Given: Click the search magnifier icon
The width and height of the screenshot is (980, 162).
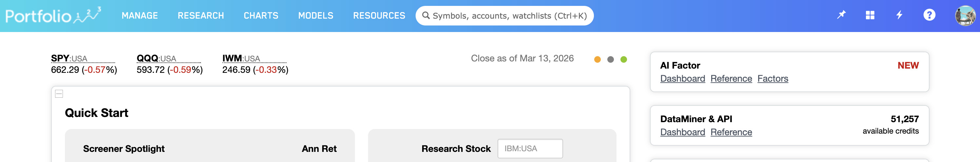Looking at the screenshot, I should pos(426,16).
